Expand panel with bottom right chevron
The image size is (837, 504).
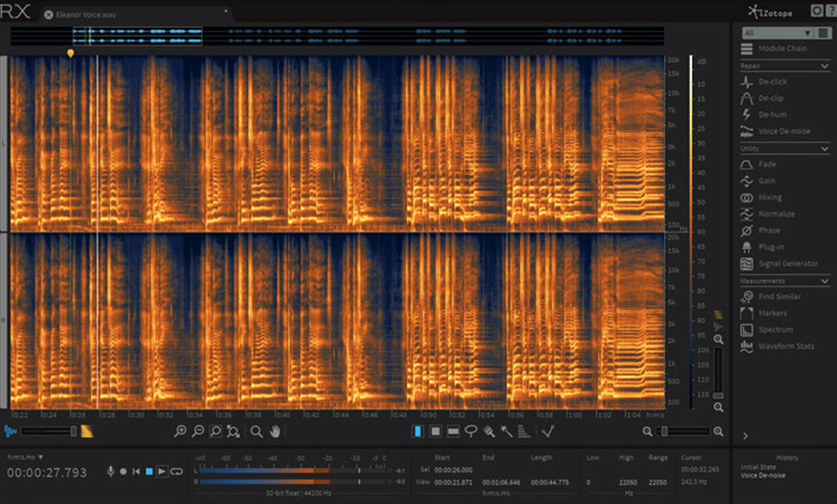click(x=746, y=436)
